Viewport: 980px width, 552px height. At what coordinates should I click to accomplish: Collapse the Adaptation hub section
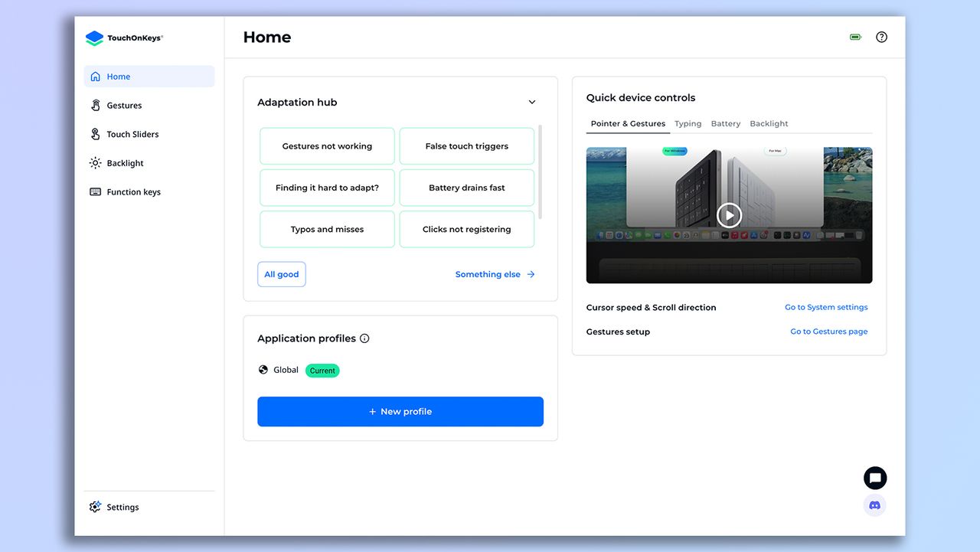532,103
